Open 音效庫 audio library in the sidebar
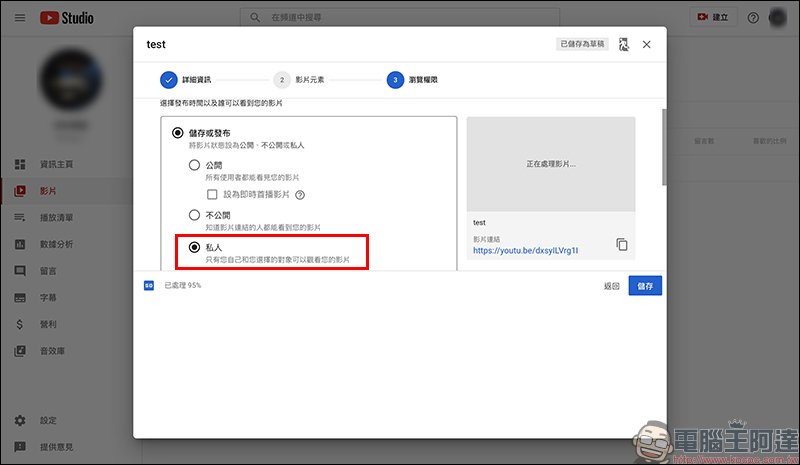This screenshot has width=800, height=465. tap(52, 351)
